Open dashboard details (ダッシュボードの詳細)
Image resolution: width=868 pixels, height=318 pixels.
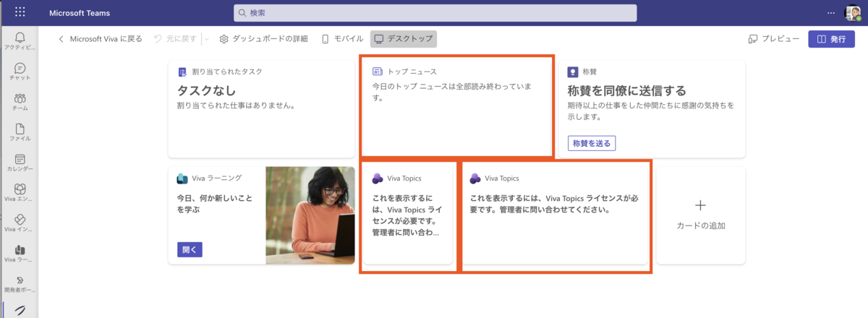pyautogui.click(x=263, y=39)
